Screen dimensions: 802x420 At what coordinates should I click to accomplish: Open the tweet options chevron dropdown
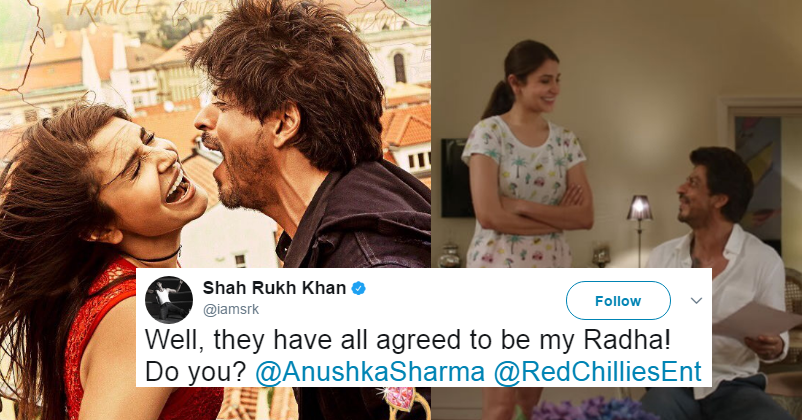(x=696, y=301)
